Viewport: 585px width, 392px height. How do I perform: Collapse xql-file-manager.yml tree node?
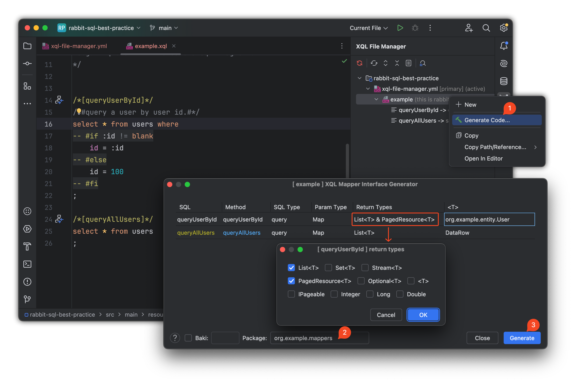368,89
